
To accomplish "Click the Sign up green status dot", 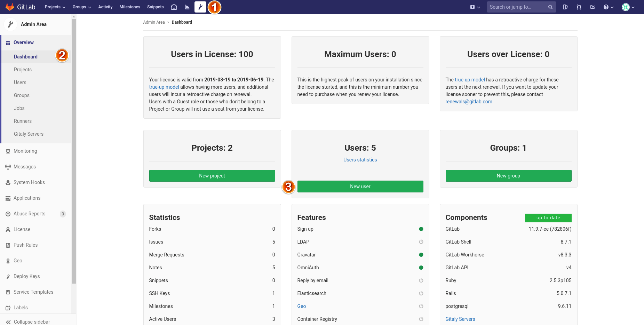I will point(421,229).
